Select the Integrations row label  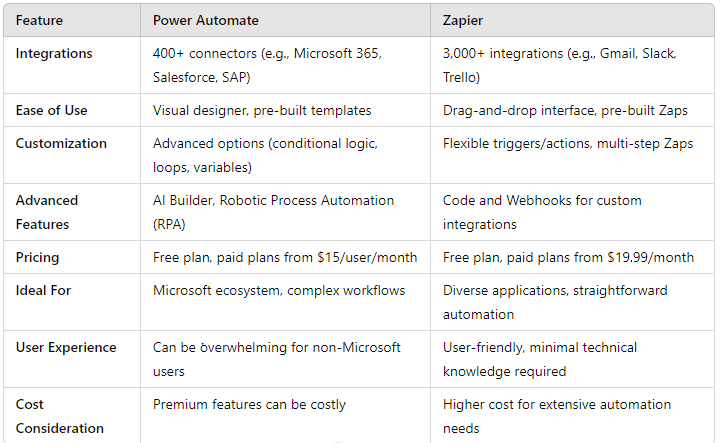(x=53, y=52)
